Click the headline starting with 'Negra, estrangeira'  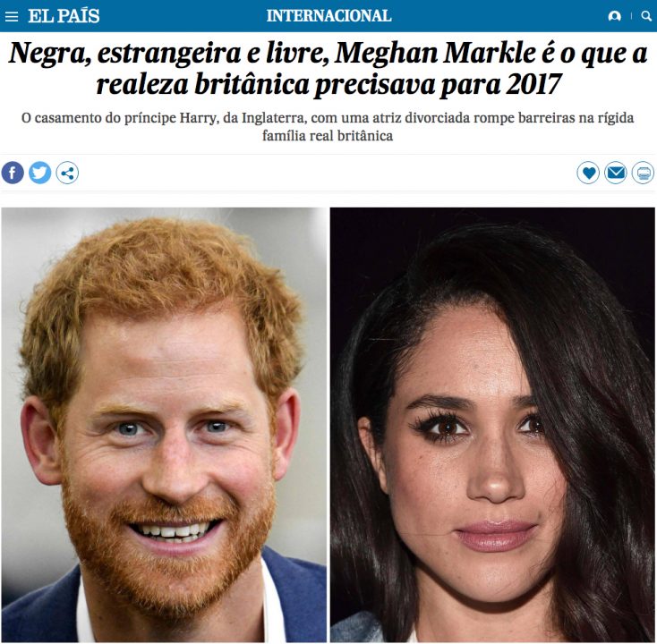(328, 69)
